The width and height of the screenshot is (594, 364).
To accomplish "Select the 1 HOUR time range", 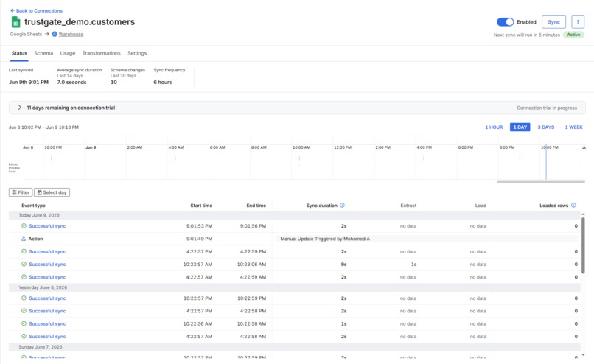I will point(494,127).
